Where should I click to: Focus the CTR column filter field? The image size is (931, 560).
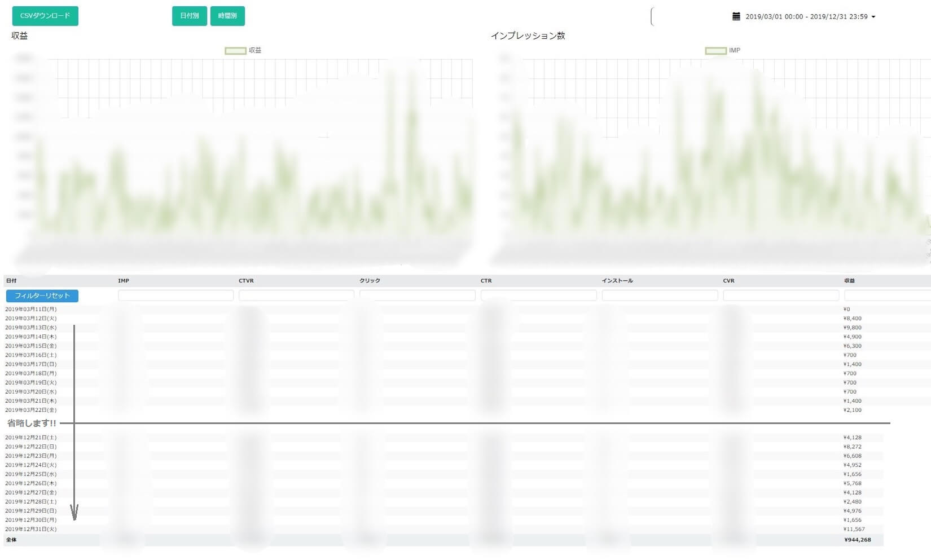(538, 295)
